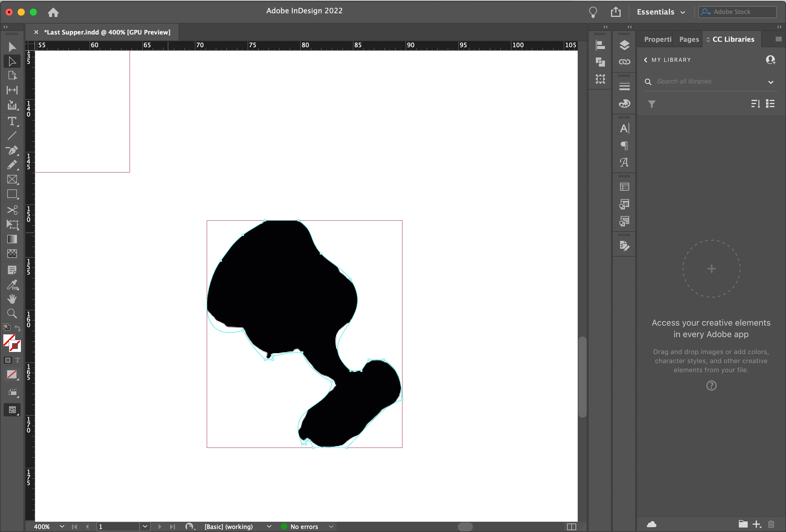Open the Links panel icon
Viewport: 786px width, 532px height.
624,62
